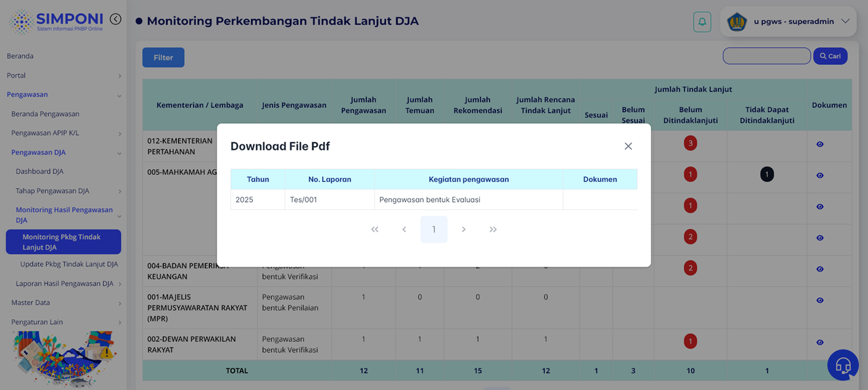The height and width of the screenshot is (390, 868).
Task: Expand Laporan Hasil Pengawasan DJA submenu
Action: click(x=120, y=284)
